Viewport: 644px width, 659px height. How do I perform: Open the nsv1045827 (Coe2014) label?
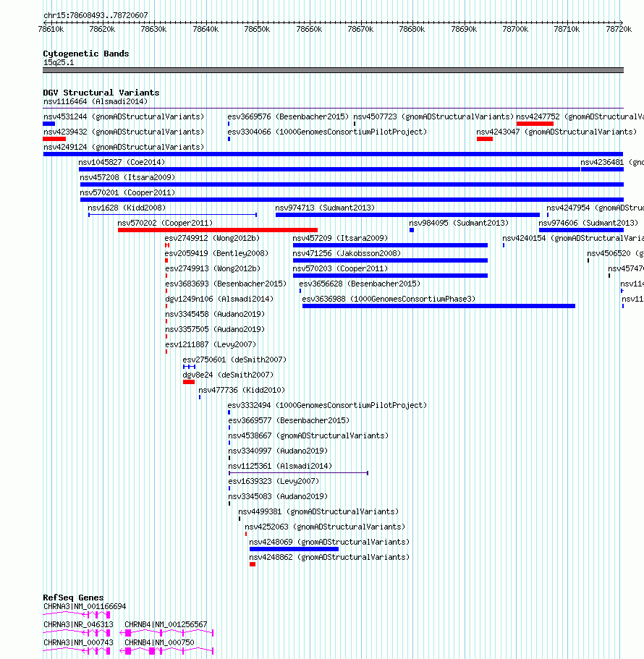click(x=122, y=162)
